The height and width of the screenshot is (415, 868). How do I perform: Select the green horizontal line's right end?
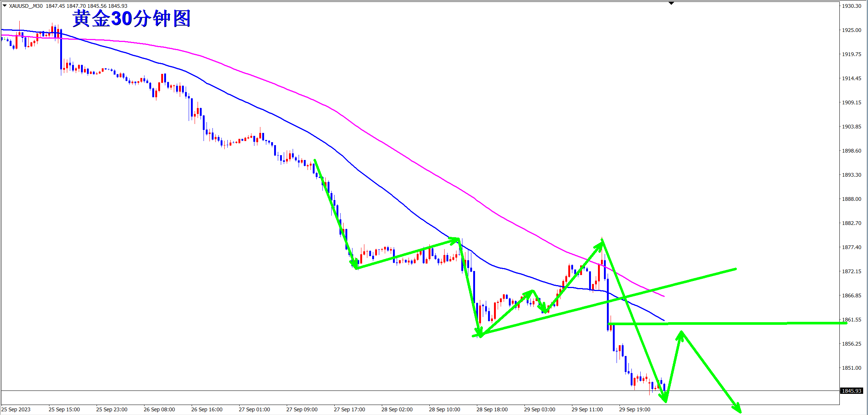pos(846,323)
